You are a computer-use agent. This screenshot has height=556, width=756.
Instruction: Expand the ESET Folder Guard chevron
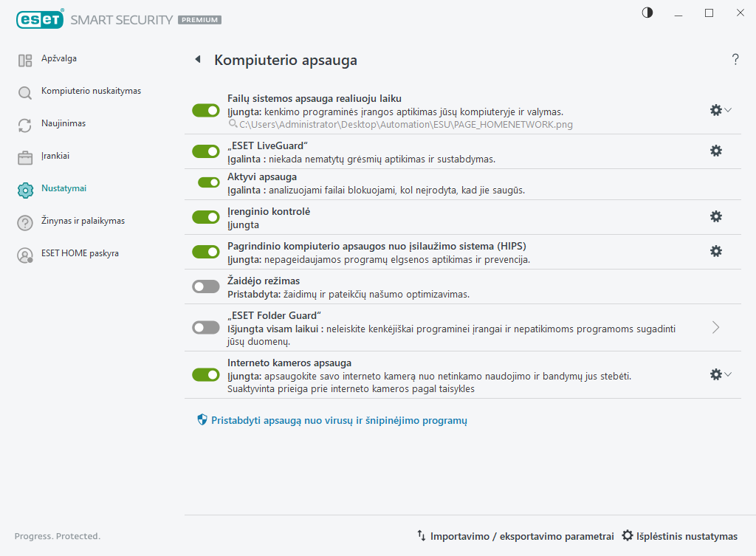coord(715,327)
